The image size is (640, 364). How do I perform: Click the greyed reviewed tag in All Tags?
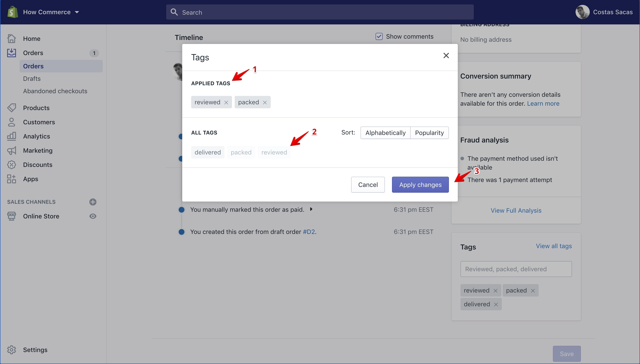pos(274,152)
